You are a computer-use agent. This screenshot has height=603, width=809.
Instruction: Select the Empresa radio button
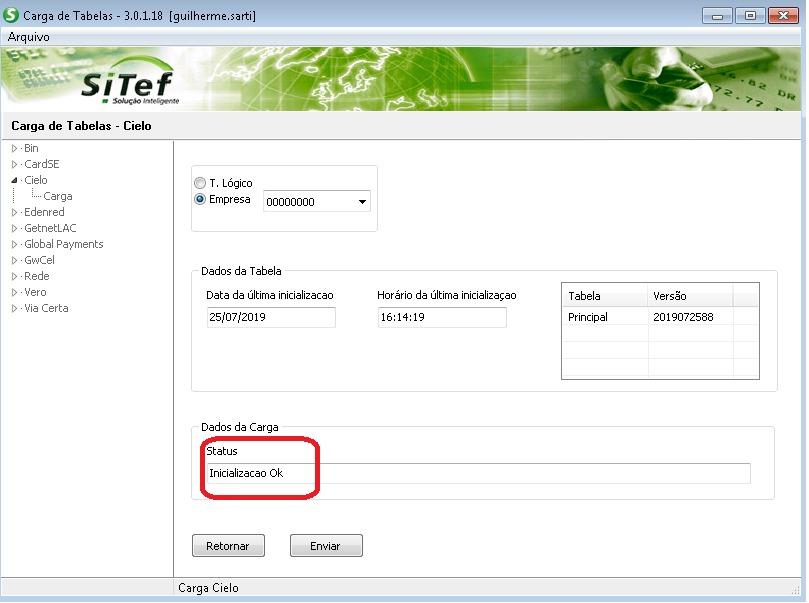click(x=200, y=199)
